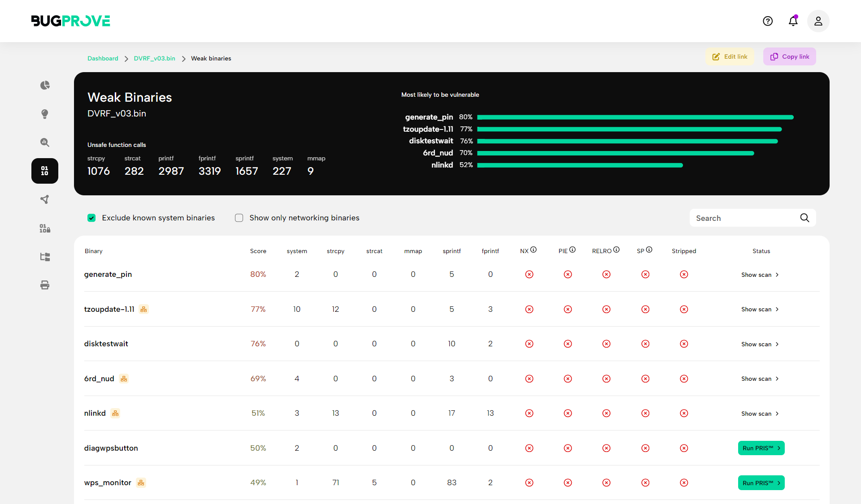This screenshot has height=504, width=861.
Task: Click the Edit link button
Action: 729,56
